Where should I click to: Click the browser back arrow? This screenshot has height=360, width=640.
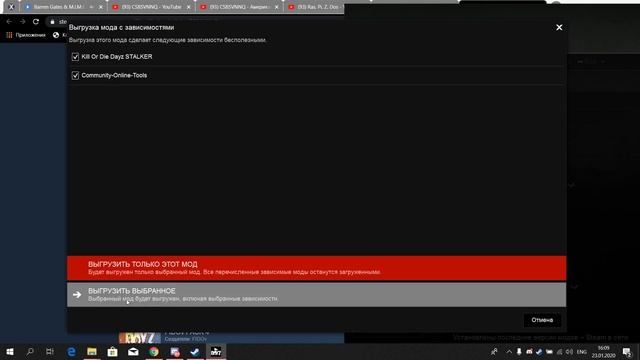9,22
